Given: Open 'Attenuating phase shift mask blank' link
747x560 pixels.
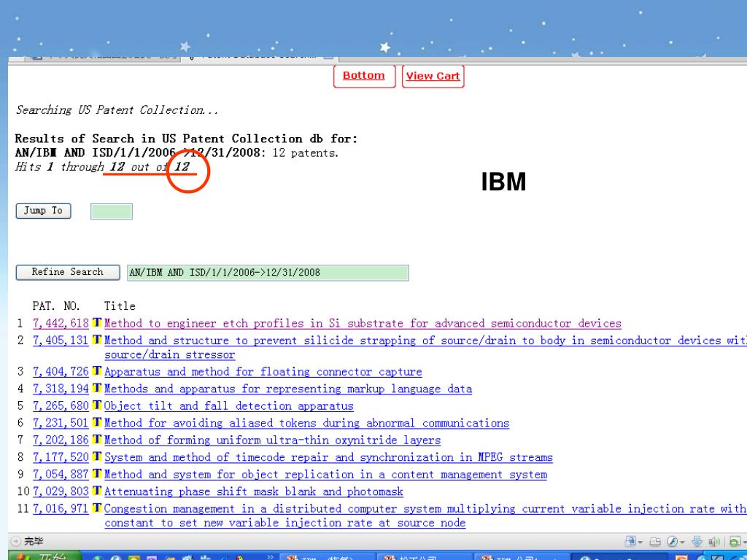Looking at the screenshot, I should tap(253, 492).
